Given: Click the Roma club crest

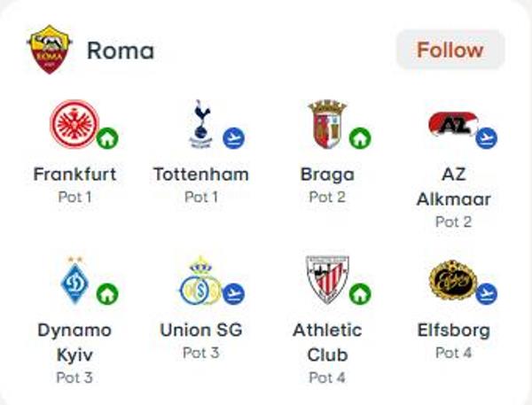Looking at the screenshot, I should (x=50, y=50).
